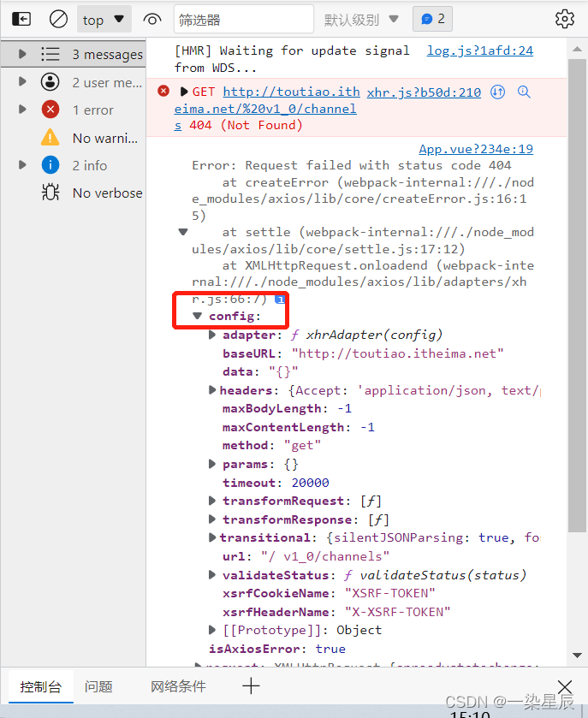Expand the transformRequest property
Screen dimensions: 588x718
(x=212, y=501)
